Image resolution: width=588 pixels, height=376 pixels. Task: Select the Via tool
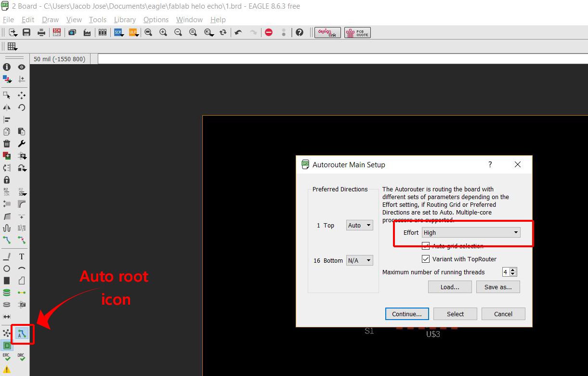click(7, 293)
